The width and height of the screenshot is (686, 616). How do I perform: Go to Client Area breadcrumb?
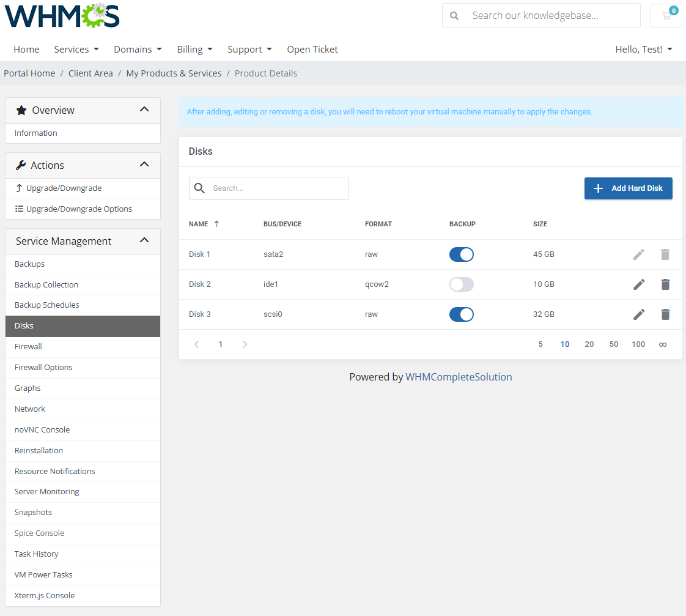(x=90, y=73)
